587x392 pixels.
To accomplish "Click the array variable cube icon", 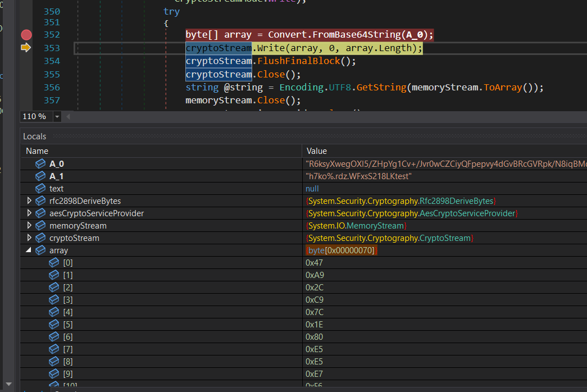I will [40, 250].
